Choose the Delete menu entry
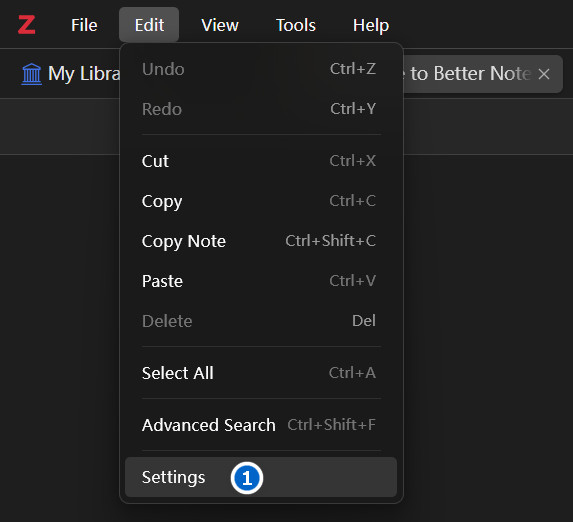The image size is (573, 522). pos(261,321)
